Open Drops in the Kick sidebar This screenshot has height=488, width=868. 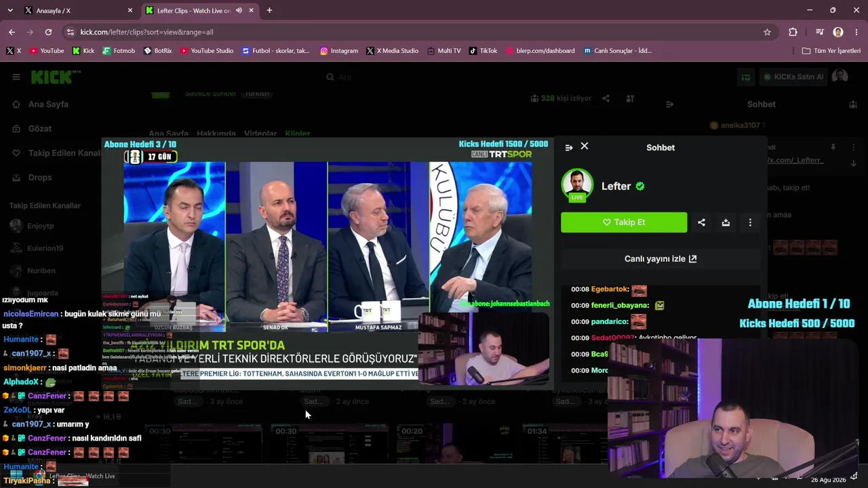tap(33, 178)
